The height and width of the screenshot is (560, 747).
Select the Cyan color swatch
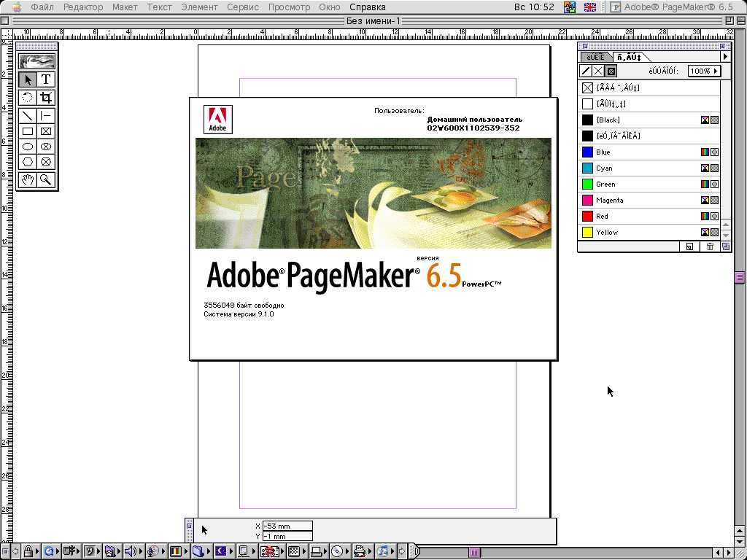coord(587,168)
